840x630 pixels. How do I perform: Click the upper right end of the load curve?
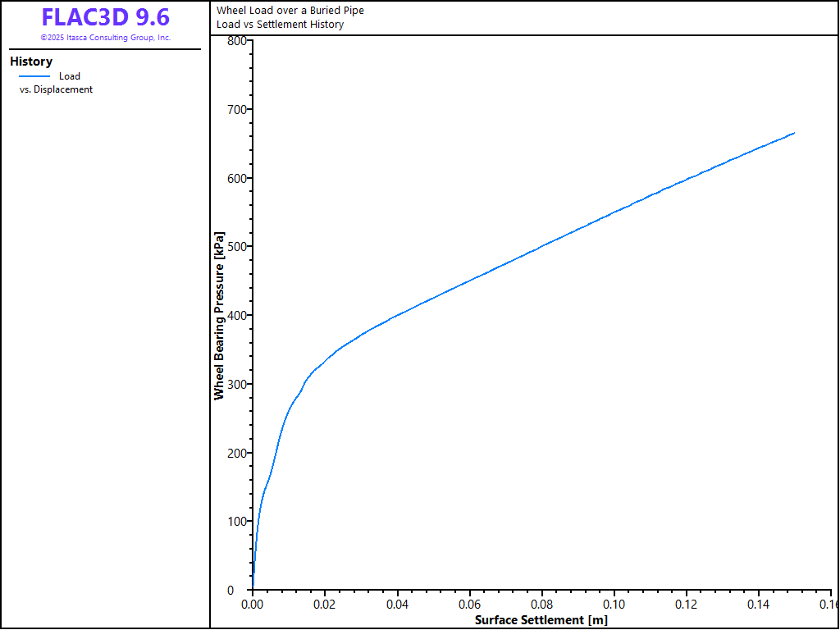click(793, 133)
